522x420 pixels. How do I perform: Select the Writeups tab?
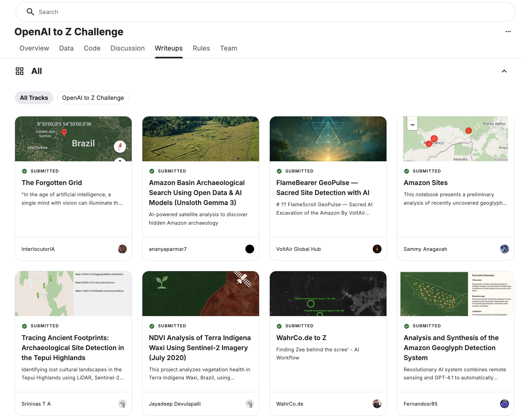[x=169, y=48]
